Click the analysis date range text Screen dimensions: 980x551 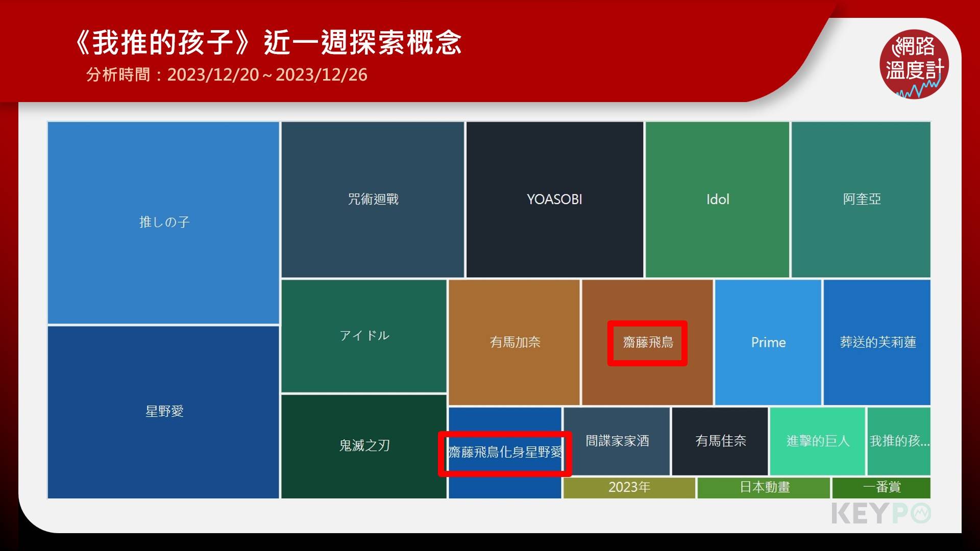click(x=227, y=75)
